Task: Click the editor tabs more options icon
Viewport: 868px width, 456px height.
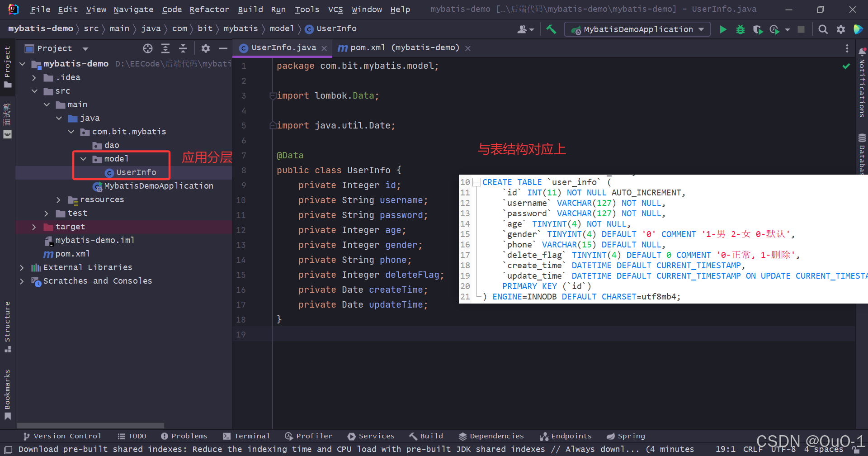Action: point(847,48)
